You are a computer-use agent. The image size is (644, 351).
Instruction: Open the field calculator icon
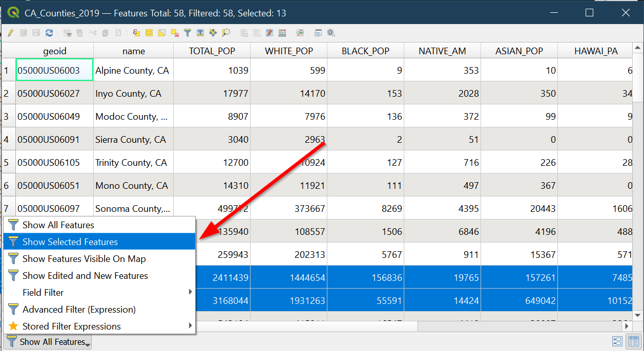[x=282, y=33]
